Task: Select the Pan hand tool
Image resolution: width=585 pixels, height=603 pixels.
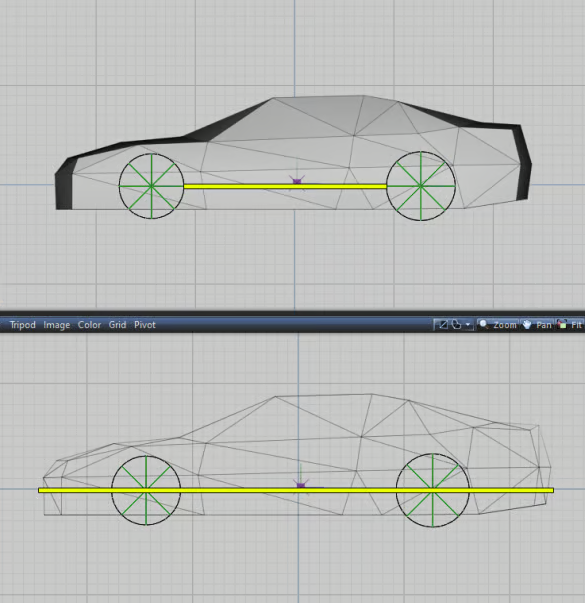Action: pos(537,325)
